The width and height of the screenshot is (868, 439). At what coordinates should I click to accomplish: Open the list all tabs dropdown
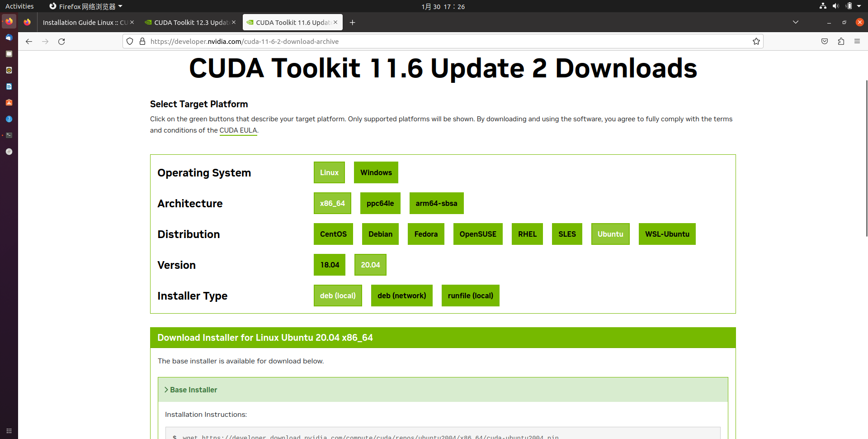(x=795, y=22)
